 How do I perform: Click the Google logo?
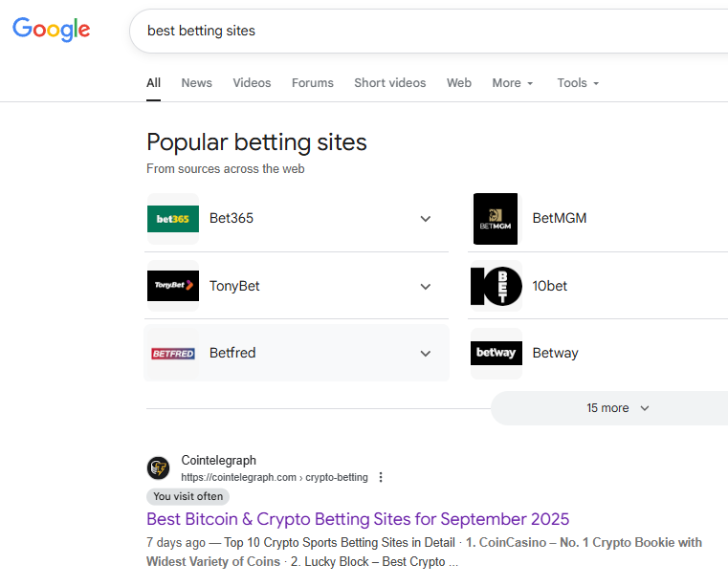(x=52, y=30)
